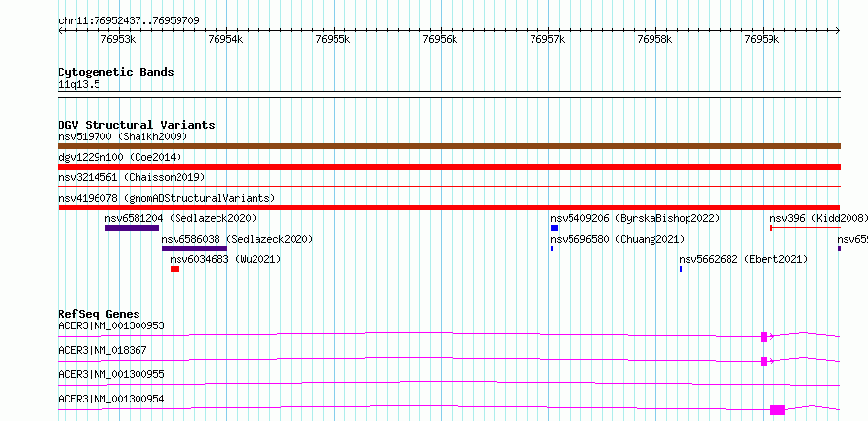Click the 76956k ruler tick label
This screenshot has height=421, width=868.
pyautogui.click(x=439, y=39)
